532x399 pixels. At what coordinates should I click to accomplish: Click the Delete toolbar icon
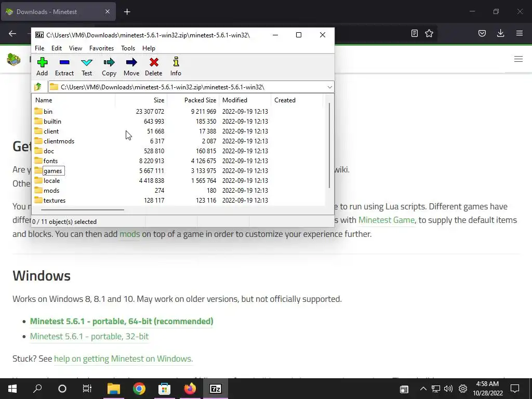[x=154, y=62]
